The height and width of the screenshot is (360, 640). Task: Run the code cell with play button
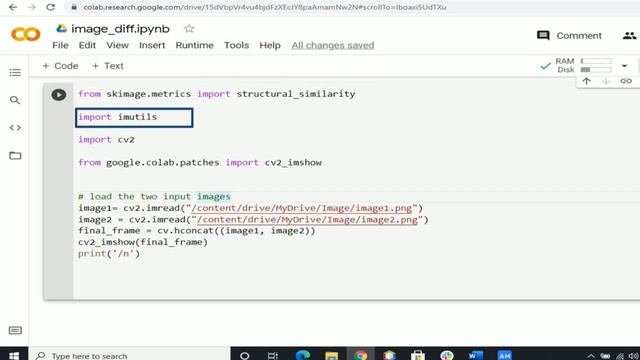pyautogui.click(x=59, y=95)
